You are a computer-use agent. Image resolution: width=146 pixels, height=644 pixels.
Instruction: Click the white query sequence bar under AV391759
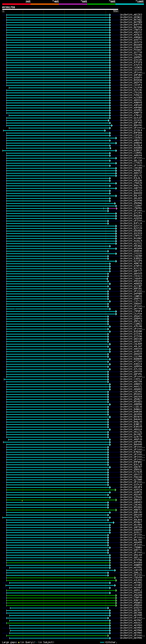[x=60, y=9]
